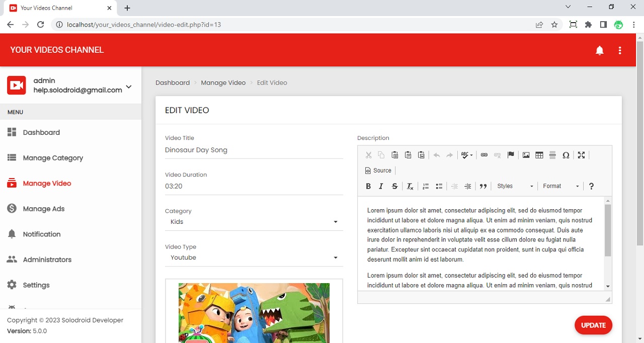Screen dimensions: 644x343
Task: Toggle italic formatting
Action: (381, 186)
